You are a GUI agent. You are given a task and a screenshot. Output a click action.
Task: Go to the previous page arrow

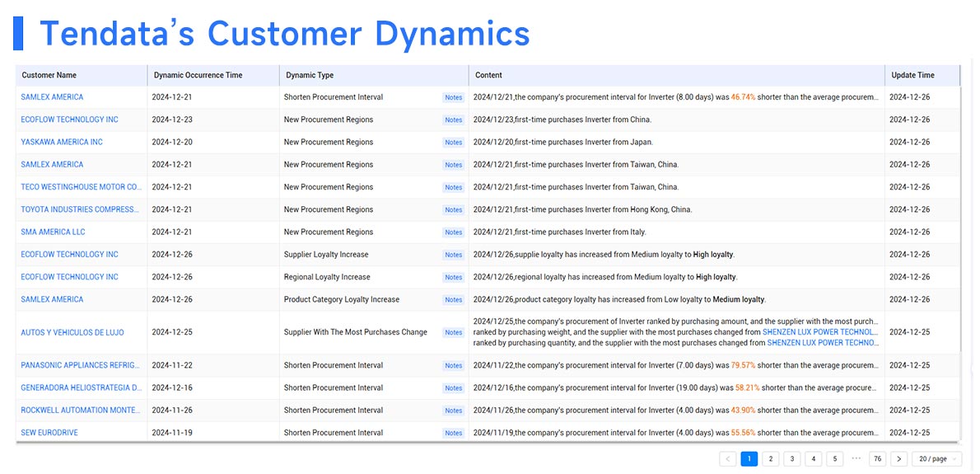[x=727, y=459]
